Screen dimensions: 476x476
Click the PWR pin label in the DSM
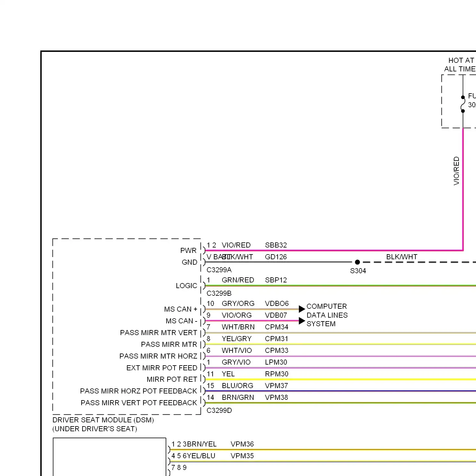click(x=188, y=250)
